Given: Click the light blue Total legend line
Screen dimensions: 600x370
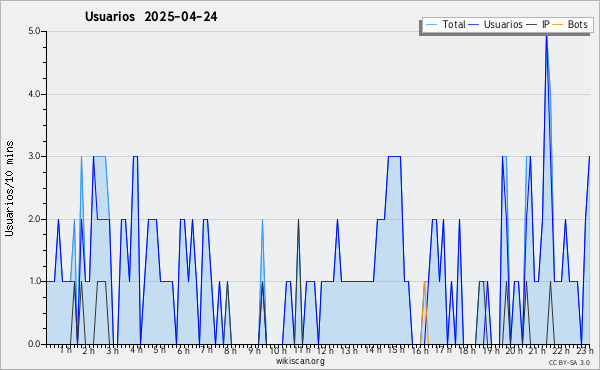Looking at the screenshot, I should click(431, 25).
